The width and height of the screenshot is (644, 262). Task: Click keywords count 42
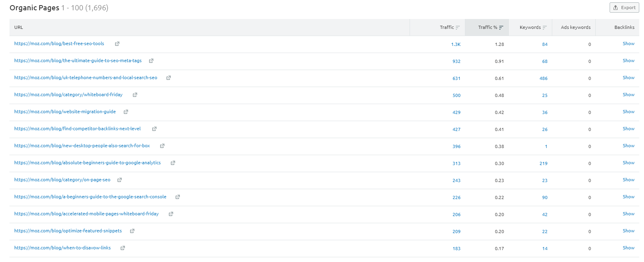point(545,215)
